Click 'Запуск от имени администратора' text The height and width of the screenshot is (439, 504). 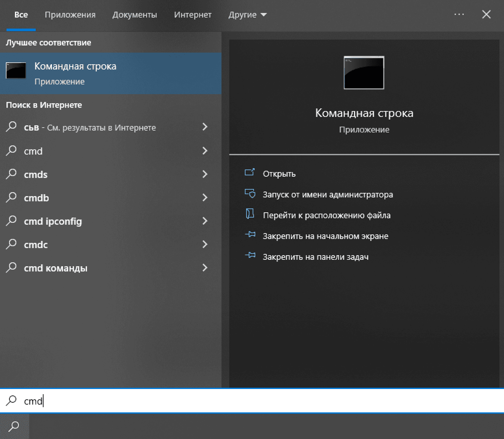[x=328, y=194]
